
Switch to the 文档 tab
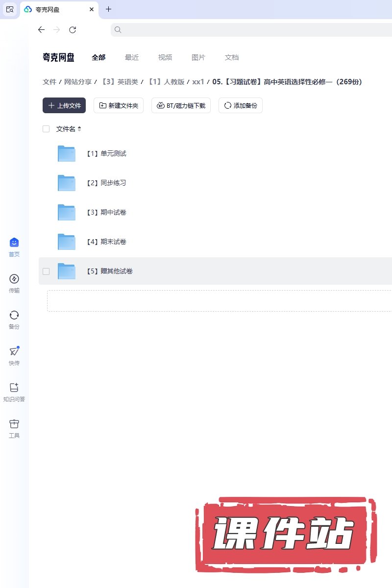point(232,57)
